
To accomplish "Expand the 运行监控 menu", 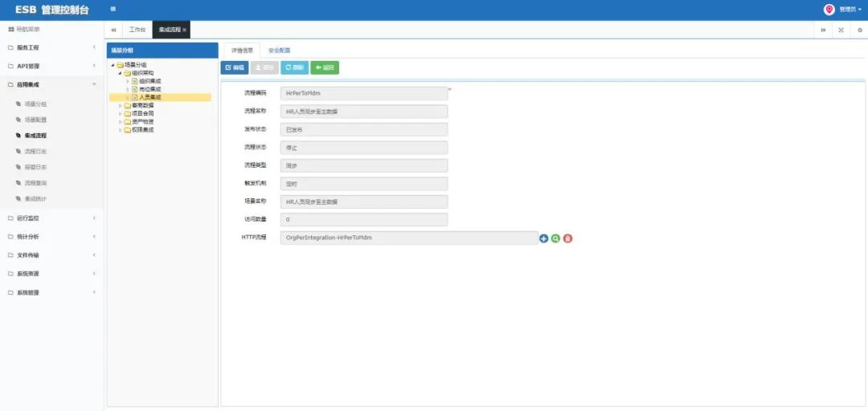I will 52,218.
